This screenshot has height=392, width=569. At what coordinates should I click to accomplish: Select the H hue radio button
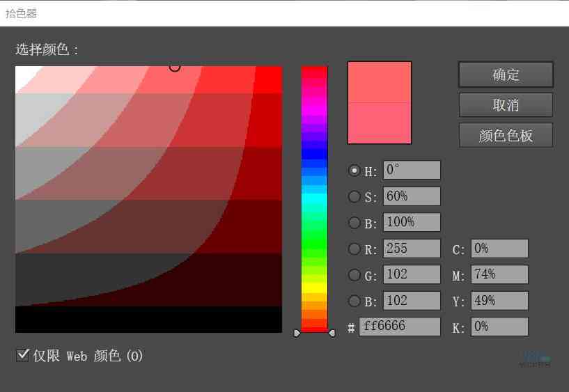(354, 171)
